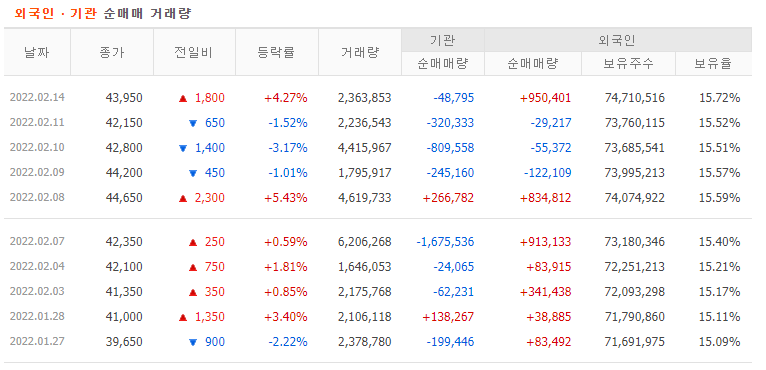Click change rate +0.59%

tap(286, 241)
